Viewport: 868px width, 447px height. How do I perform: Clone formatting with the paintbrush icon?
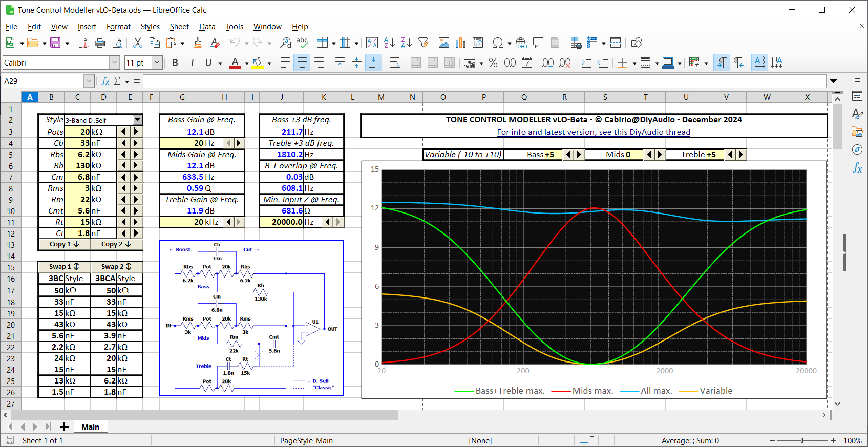pyautogui.click(x=198, y=43)
